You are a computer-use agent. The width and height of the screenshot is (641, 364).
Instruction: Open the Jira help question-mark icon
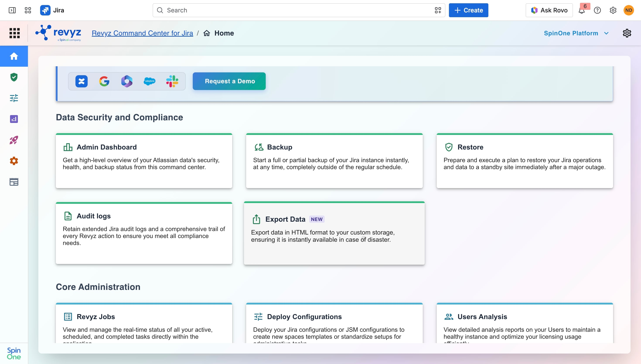[597, 10]
